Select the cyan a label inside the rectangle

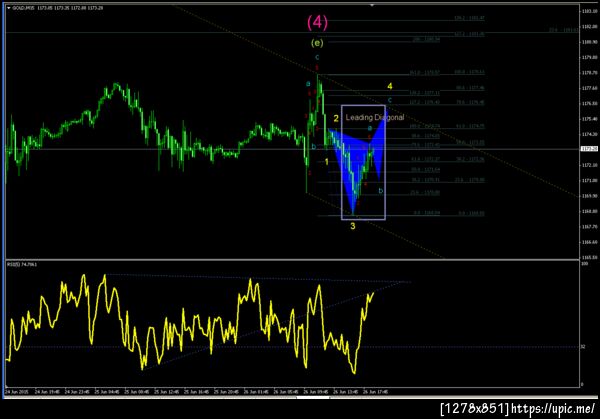pyautogui.click(x=370, y=128)
